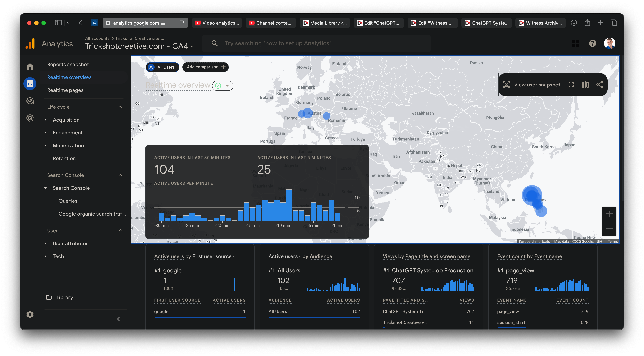Open the Explore icon in left rail

(x=30, y=101)
